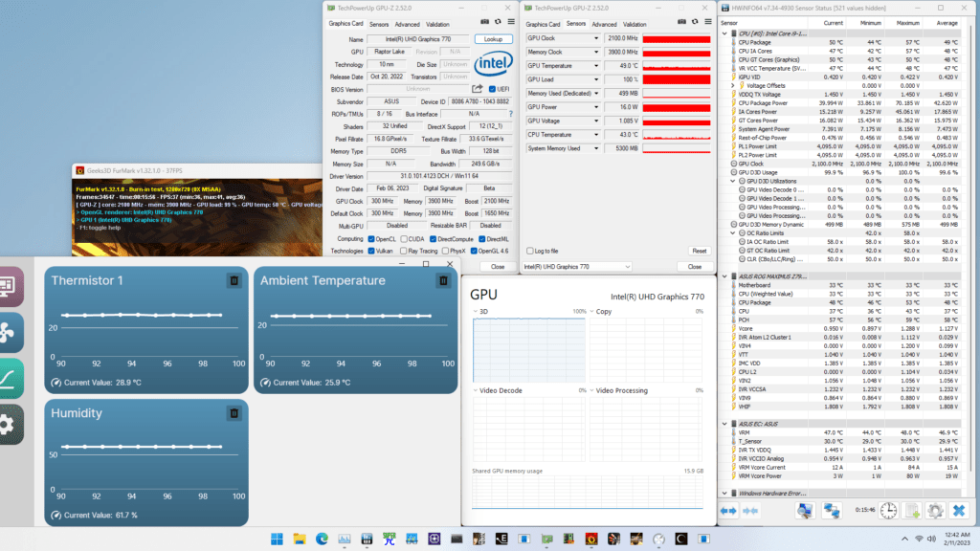Click Close button in GPU-Z Sensors window
Image resolution: width=980 pixels, height=551 pixels.
(x=695, y=267)
